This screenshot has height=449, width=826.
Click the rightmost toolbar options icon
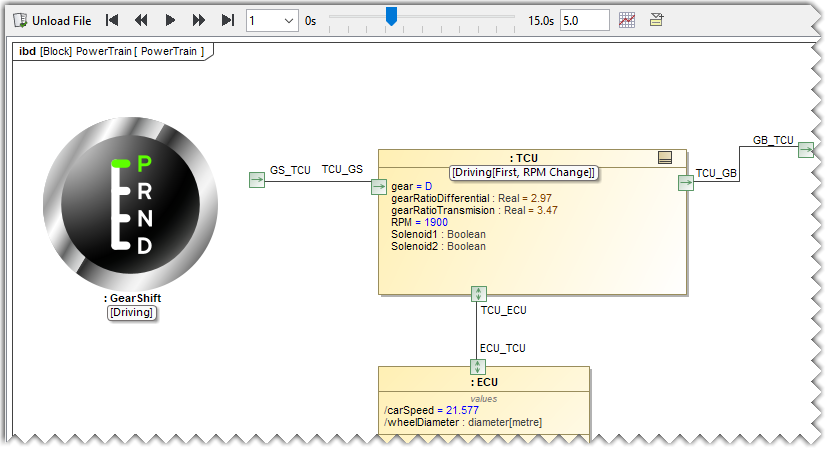pyautogui.click(x=656, y=20)
